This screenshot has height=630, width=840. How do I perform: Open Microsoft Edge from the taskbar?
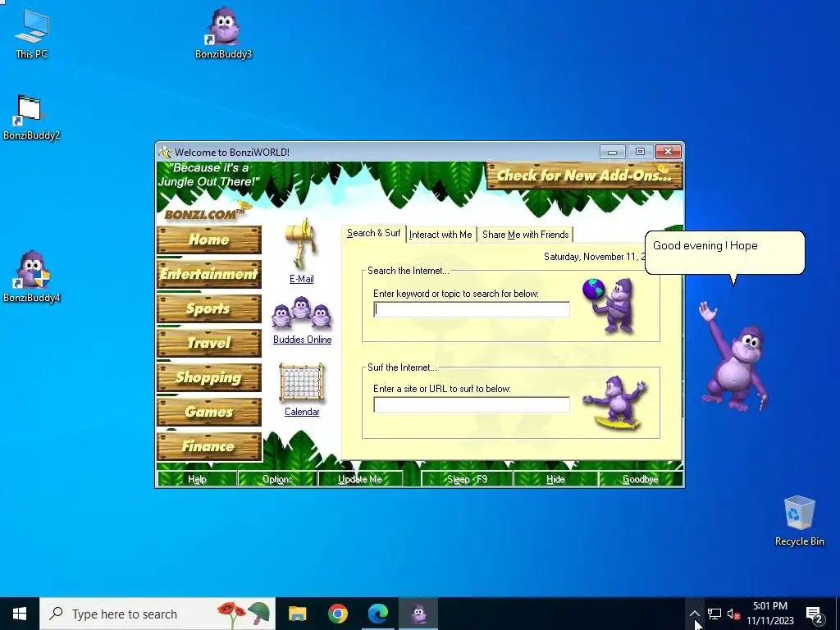pyautogui.click(x=377, y=614)
